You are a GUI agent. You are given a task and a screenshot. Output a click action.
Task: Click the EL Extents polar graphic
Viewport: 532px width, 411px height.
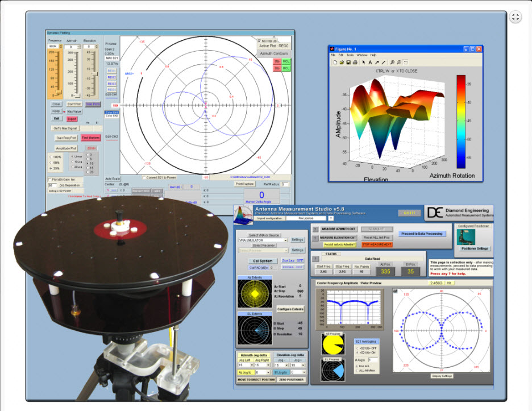(255, 330)
